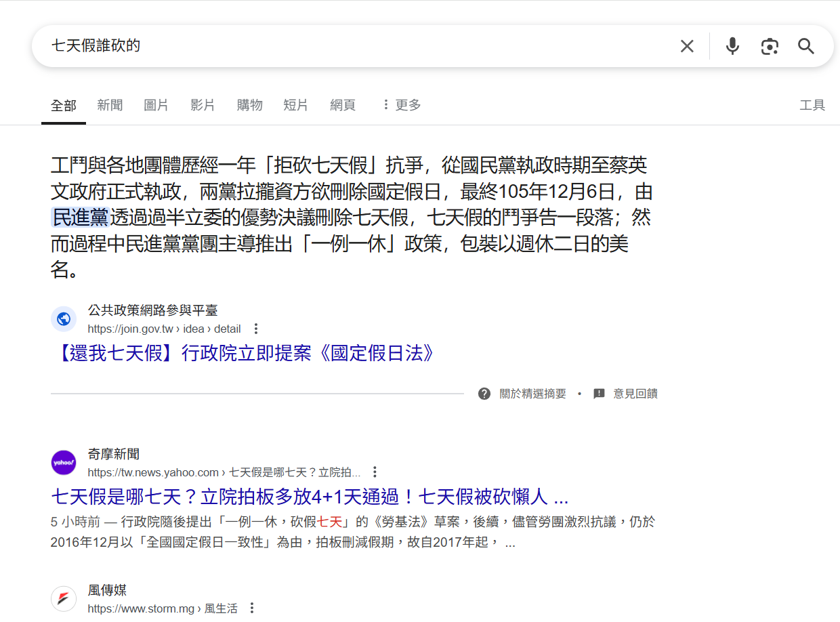The image size is (840, 622).
Task: Click highlighted 民進黨 in featured snippet
Action: tap(80, 217)
